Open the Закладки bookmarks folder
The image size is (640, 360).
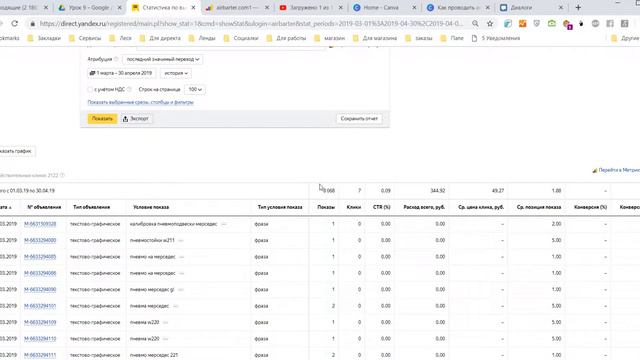[44, 38]
